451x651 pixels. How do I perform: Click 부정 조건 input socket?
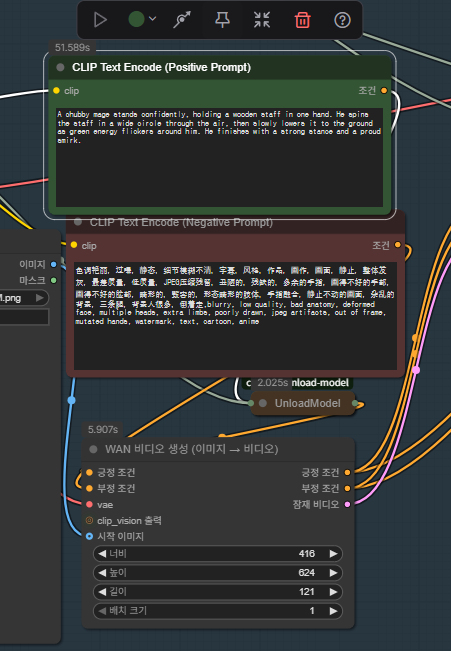(x=89, y=488)
